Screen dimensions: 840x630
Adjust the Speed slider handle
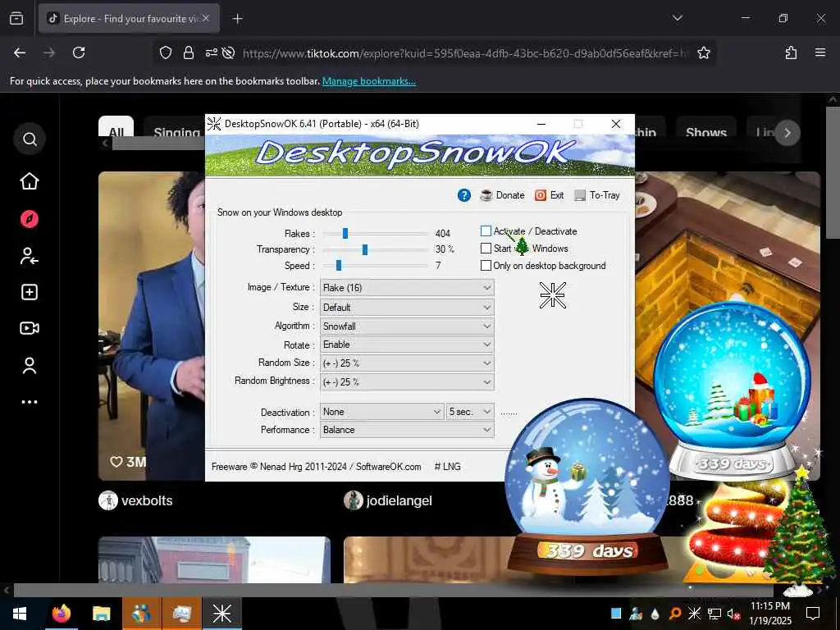(339, 265)
